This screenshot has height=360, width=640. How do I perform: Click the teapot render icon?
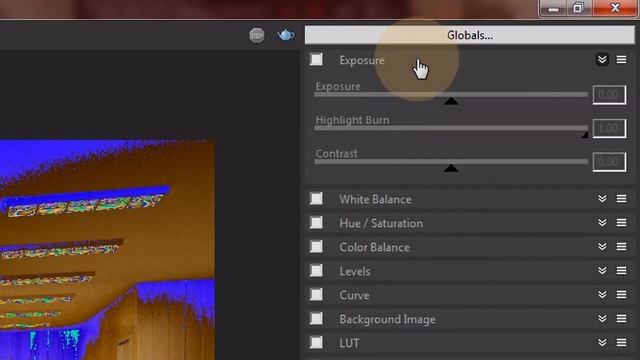[x=286, y=35]
